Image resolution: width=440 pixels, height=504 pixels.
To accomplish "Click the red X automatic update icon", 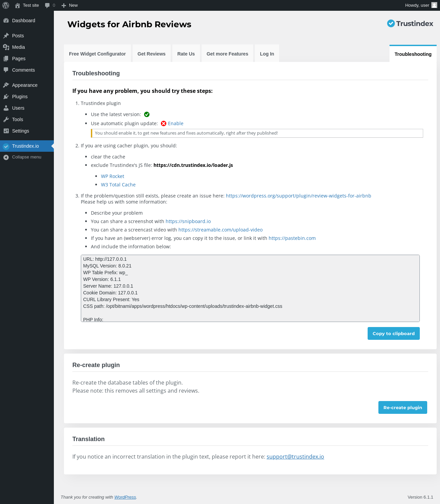I will point(164,123).
